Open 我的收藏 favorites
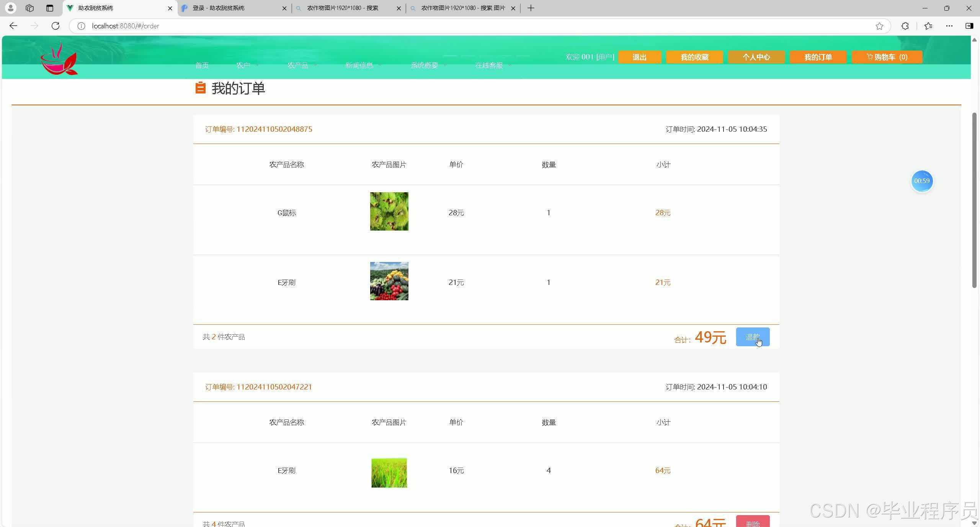The height and width of the screenshot is (527, 980). (x=694, y=57)
